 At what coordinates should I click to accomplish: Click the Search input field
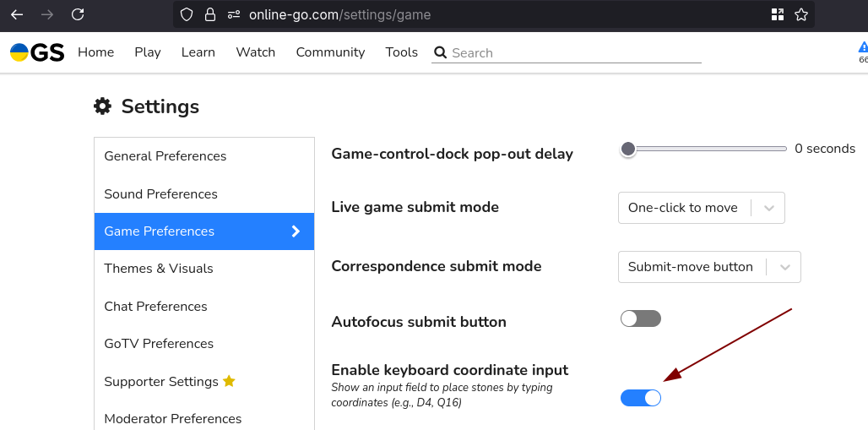pyautogui.click(x=574, y=52)
